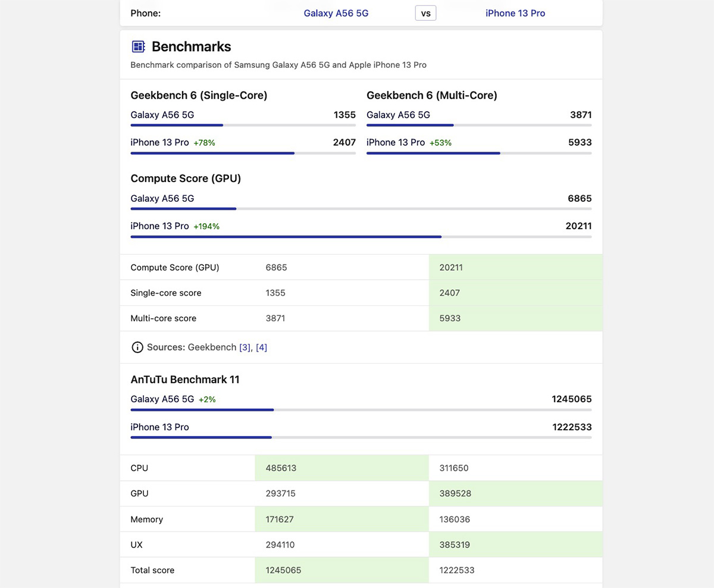Click the Memory score value 171627
The image size is (714, 588).
280,520
